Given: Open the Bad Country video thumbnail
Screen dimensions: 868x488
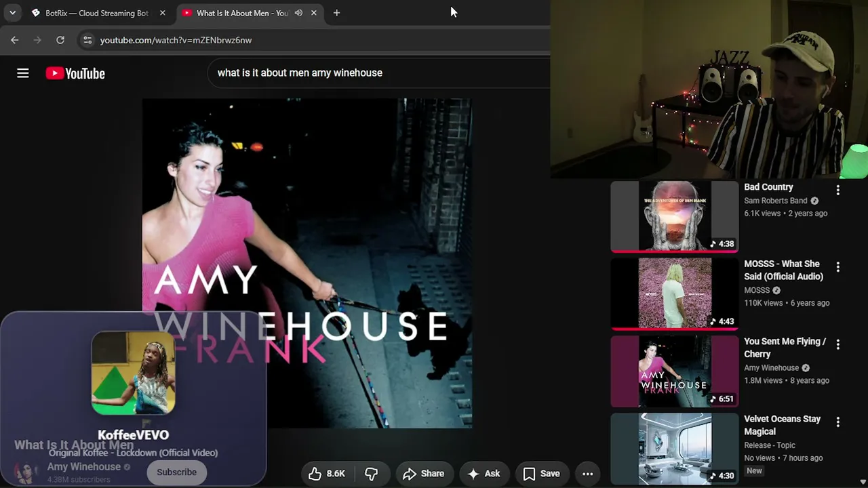Looking at the screenshot, I should (675, 216).
